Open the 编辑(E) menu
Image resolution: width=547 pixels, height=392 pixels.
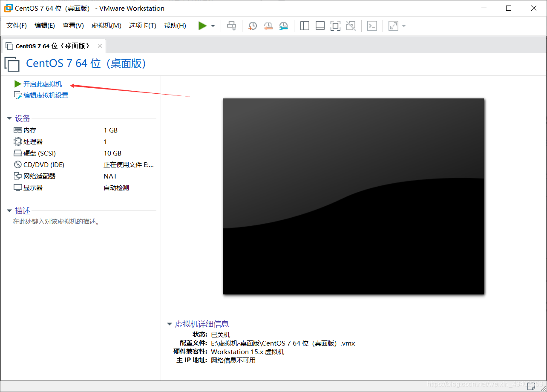pos(45,26)
